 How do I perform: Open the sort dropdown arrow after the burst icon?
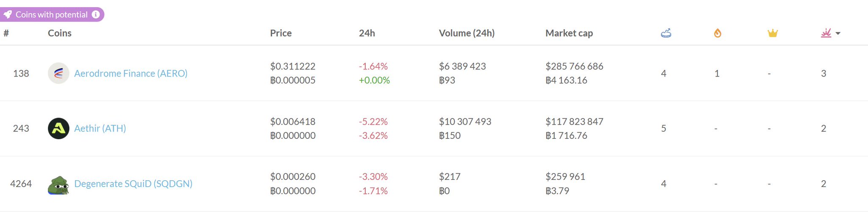coord(838,33)
